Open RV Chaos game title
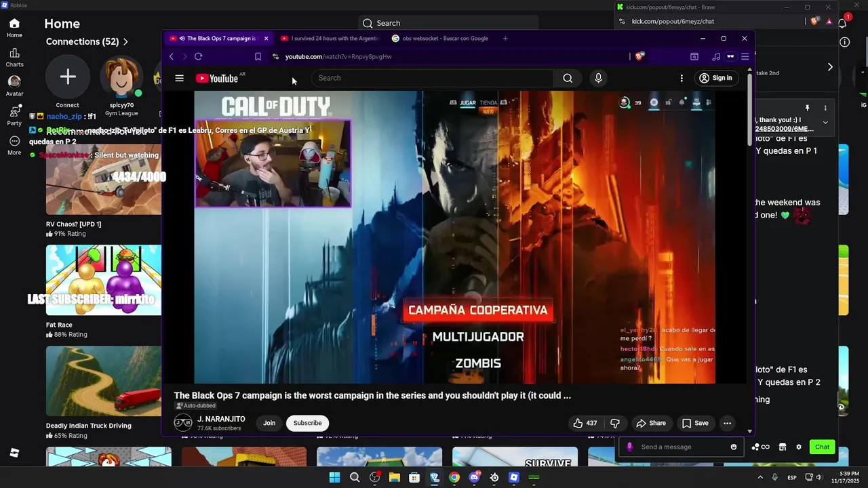 73,224
